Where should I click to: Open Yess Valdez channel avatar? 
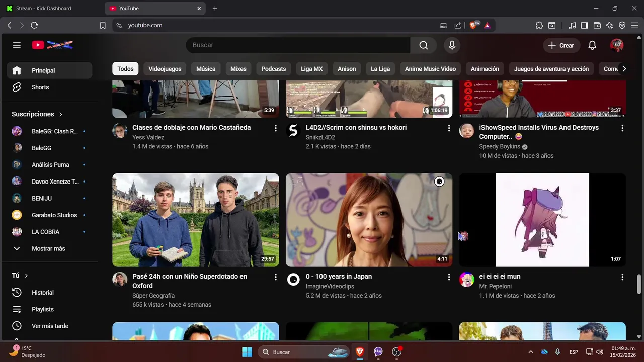point(120,131)
